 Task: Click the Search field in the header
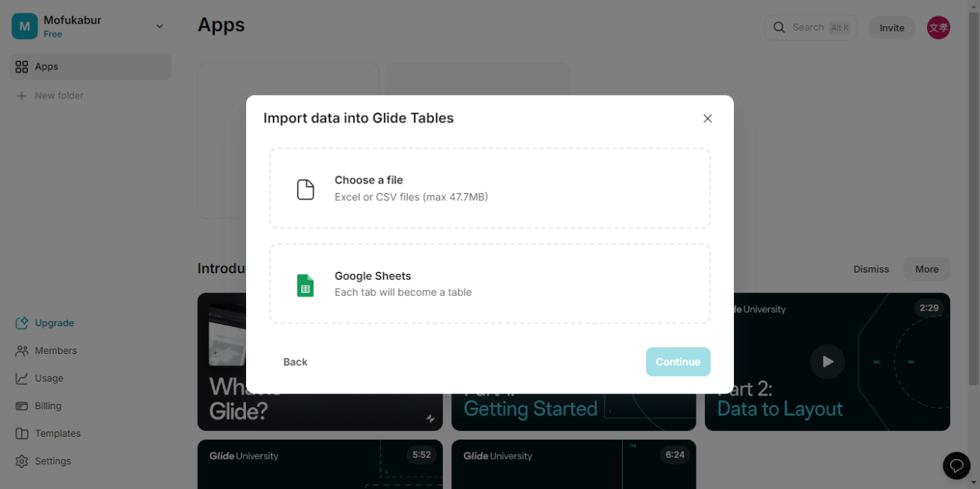[811, 28]
